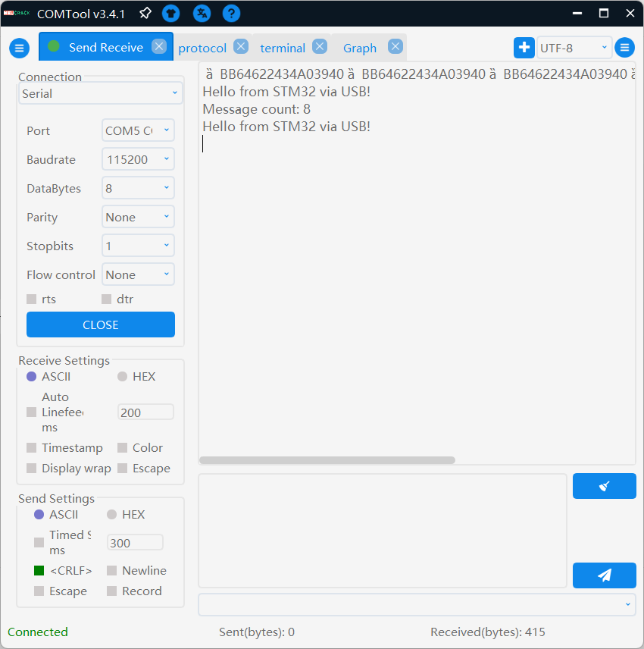The width and height of the screenshot is (644, 649).
Task: Toggle the rts checkbox
Action: [31, 299]
